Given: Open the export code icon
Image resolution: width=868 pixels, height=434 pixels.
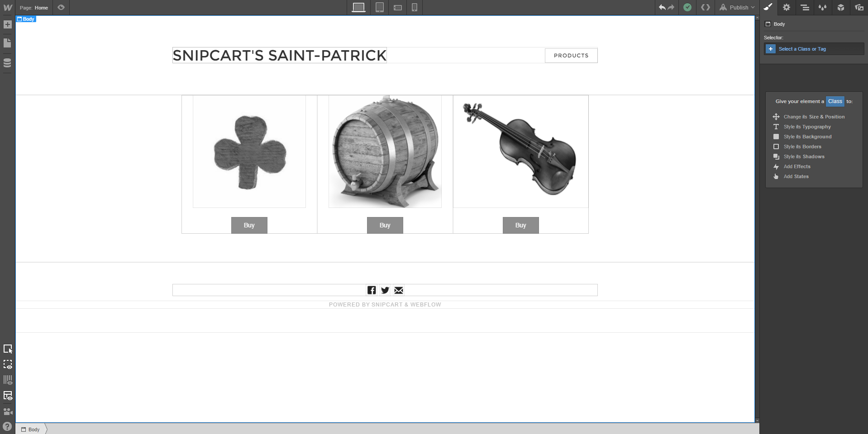Looking at the screenshot, I should (706, 8).
